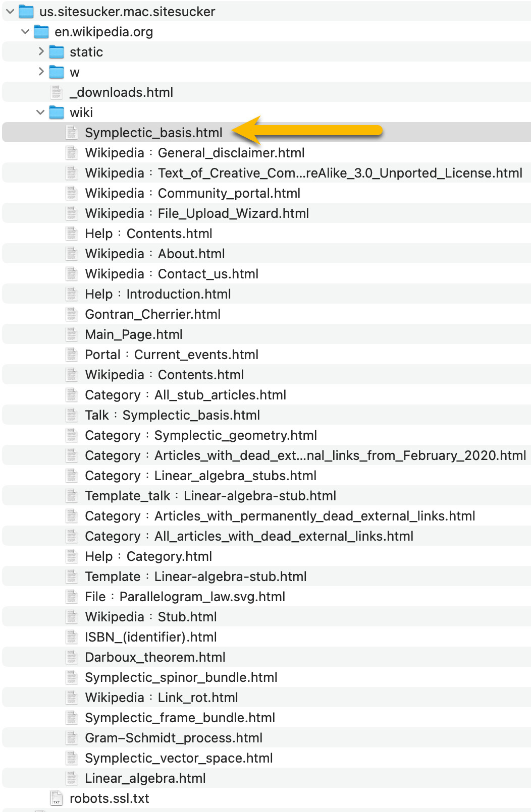531x812 pixels.
Task: Click the Symplectic_vector_space.html file icon
Action: coord(72,758)
